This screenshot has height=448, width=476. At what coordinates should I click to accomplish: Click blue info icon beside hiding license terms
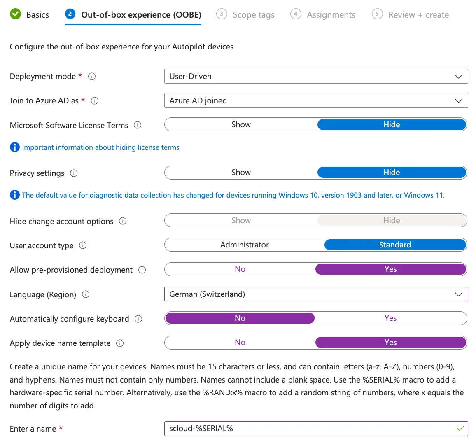click(x=14, y=147)
